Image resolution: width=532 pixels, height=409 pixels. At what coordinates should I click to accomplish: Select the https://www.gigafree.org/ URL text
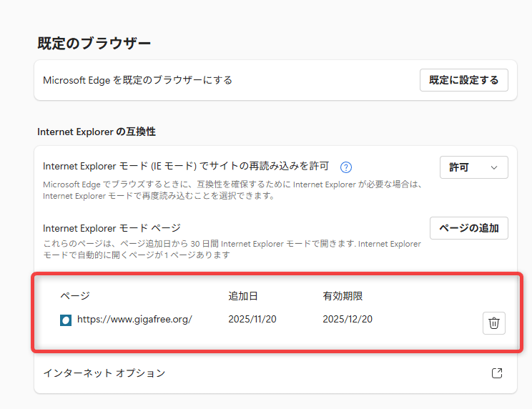134,320
